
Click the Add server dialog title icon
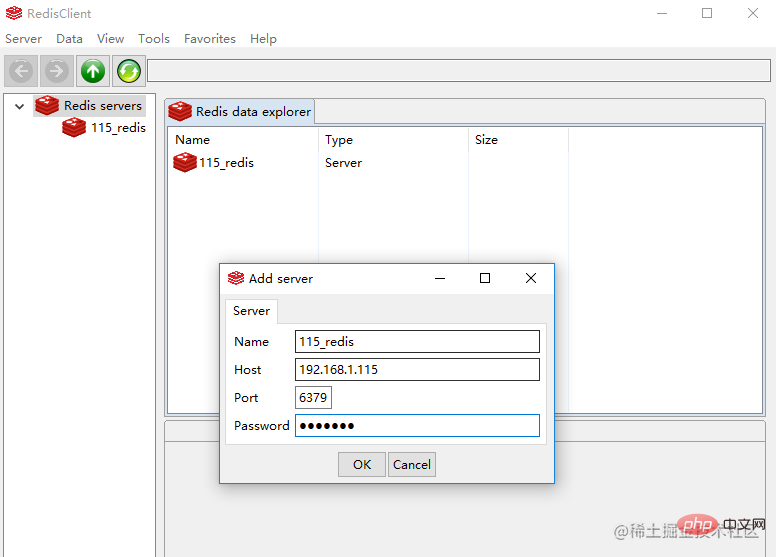[236, 278]
